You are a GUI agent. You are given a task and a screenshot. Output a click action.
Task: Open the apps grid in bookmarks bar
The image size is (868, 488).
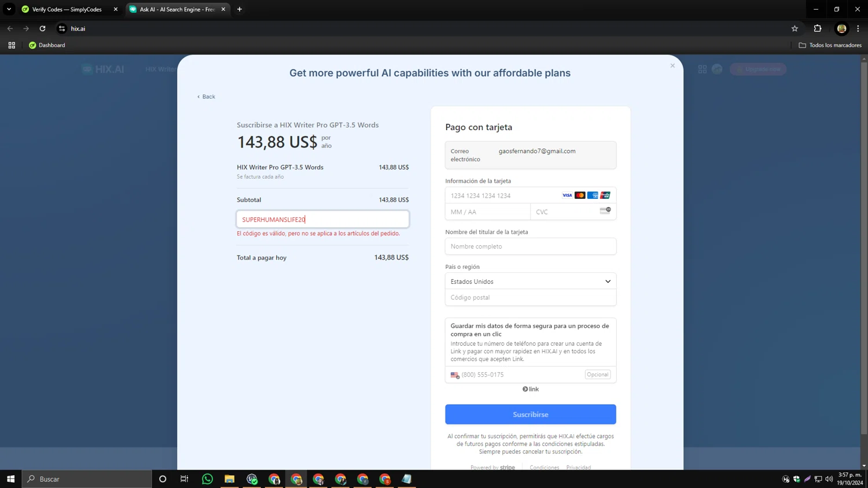coord(12,45)
